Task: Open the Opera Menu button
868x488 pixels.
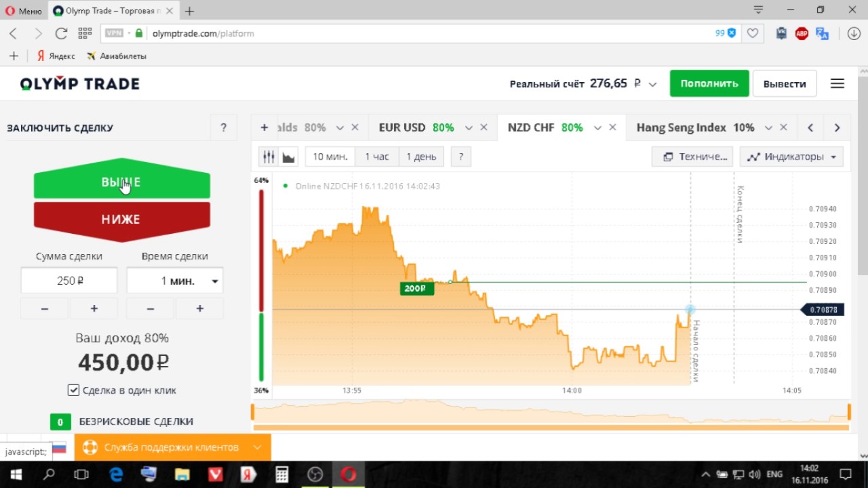Action: coord(24,11)
